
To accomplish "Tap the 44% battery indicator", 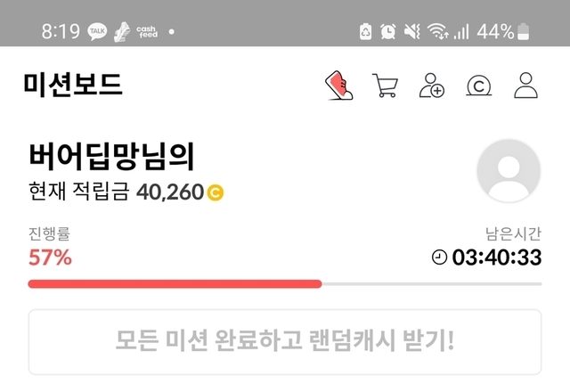I will tap(503, 31).
